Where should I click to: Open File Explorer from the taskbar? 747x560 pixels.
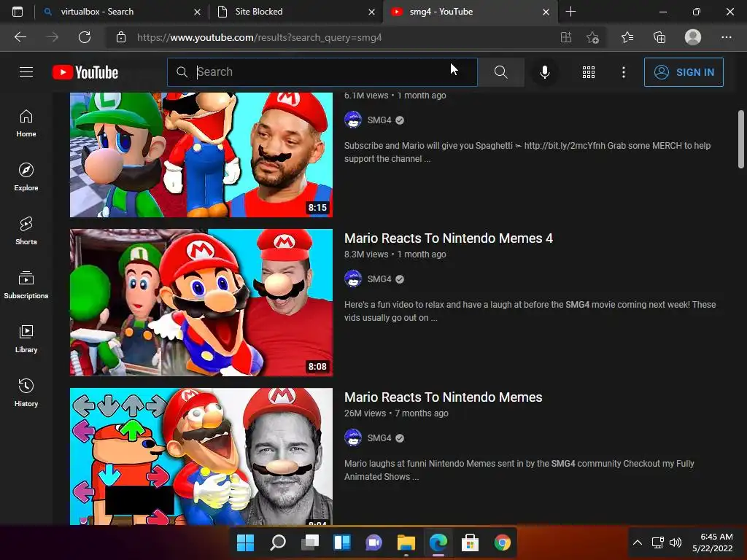(406, 542)
